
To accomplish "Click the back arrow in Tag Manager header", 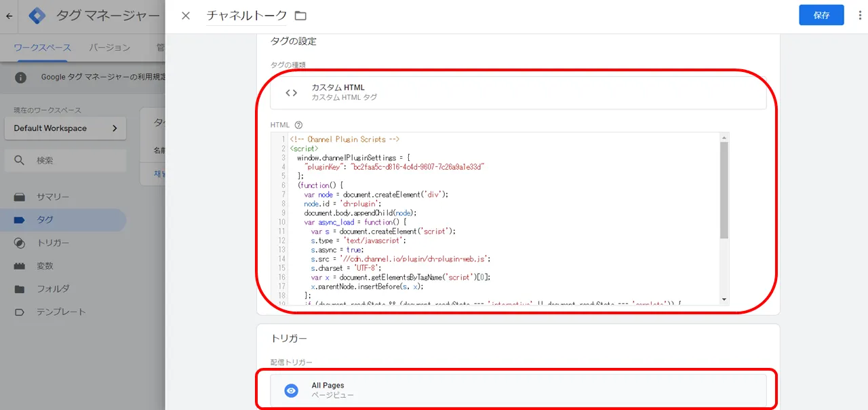I will [9, 16].
